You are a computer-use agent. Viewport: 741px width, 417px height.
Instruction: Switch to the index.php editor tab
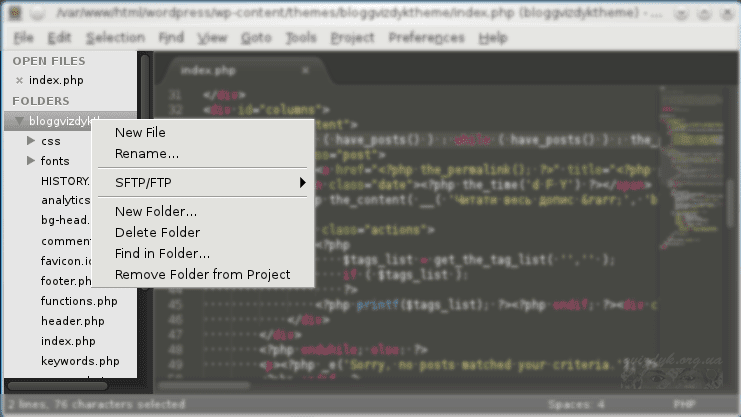point(208,70)
